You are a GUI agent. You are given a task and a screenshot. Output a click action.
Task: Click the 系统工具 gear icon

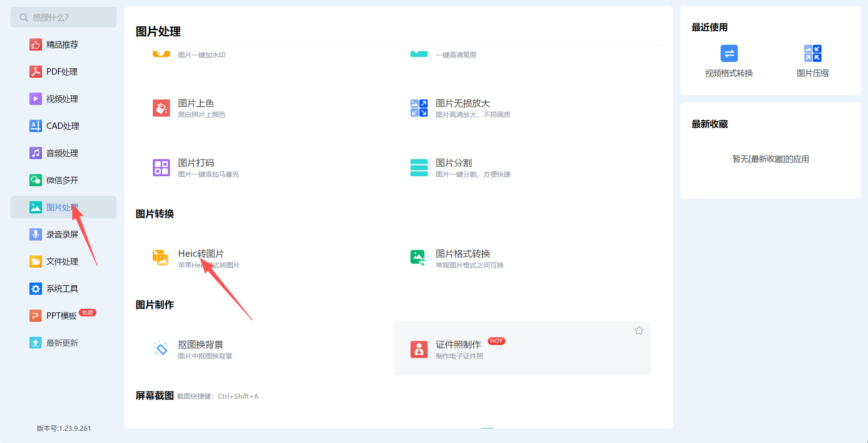(x=36, y=289)
